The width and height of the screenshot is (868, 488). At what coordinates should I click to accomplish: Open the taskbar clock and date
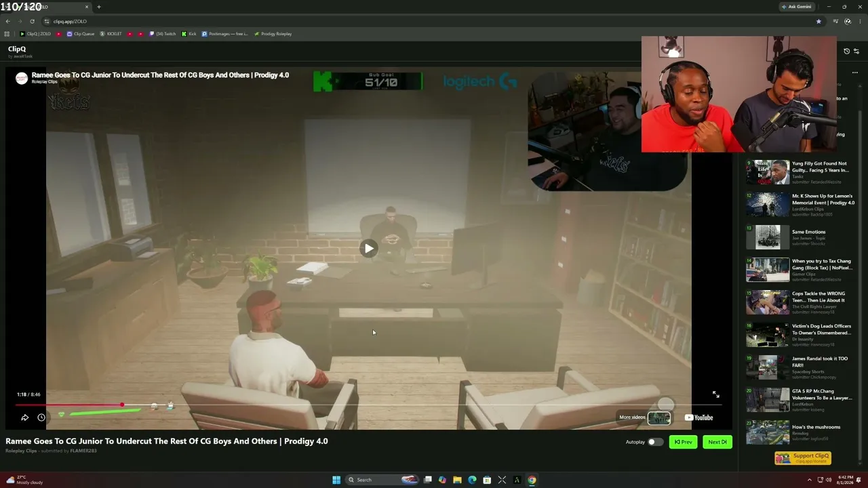point(845,480)
